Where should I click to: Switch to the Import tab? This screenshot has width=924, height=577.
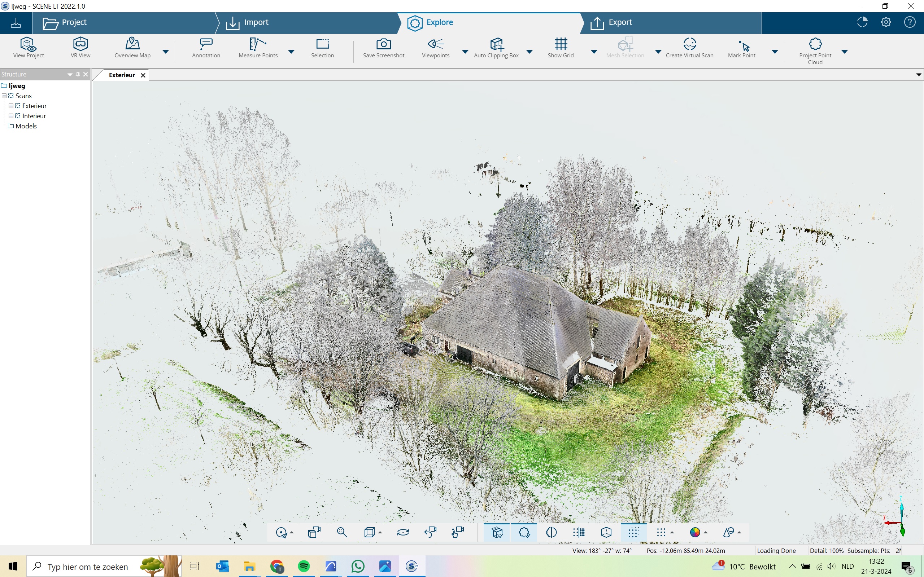(256, 22)
